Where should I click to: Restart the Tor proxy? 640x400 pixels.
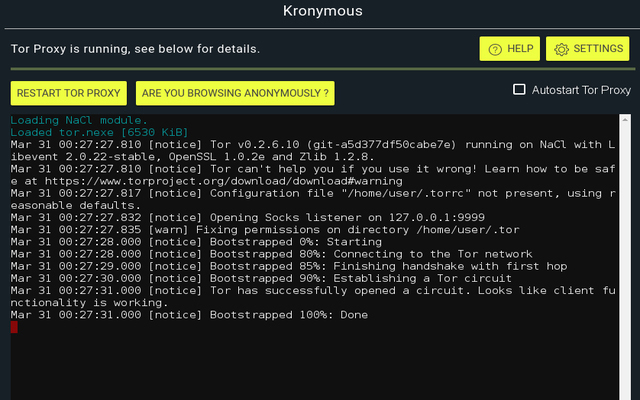pyautogui.click(x=69, y=93)
